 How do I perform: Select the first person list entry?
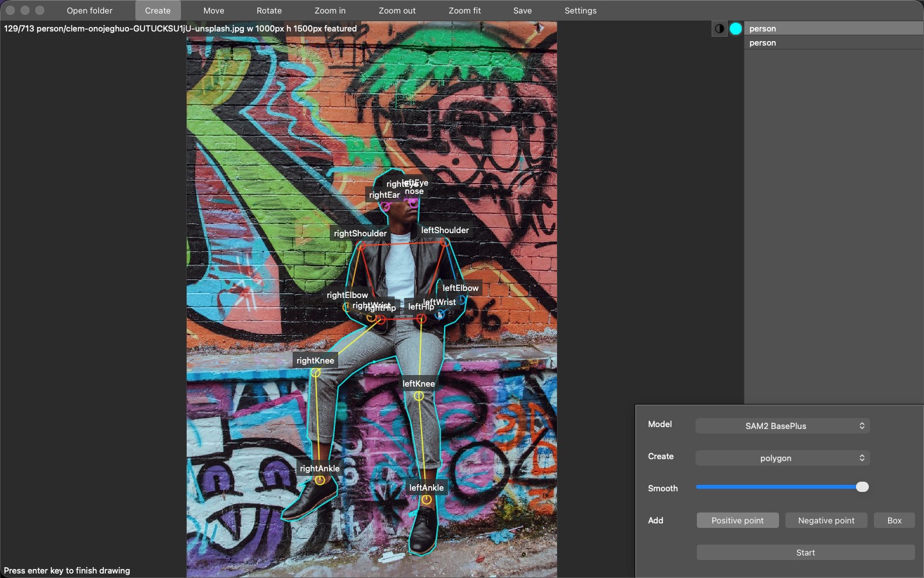[x=834, y=28]
